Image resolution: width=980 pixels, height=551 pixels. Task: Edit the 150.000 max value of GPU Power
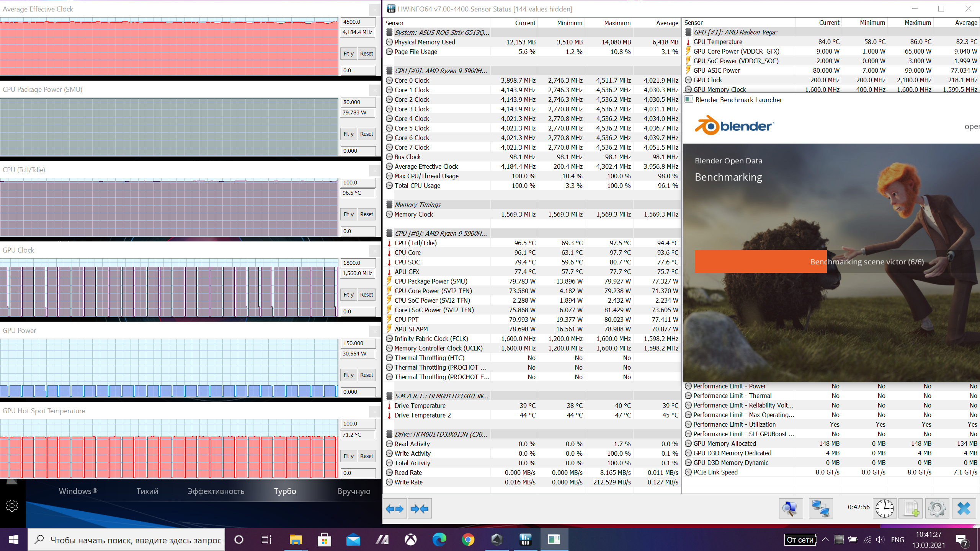tap(358, 343)
